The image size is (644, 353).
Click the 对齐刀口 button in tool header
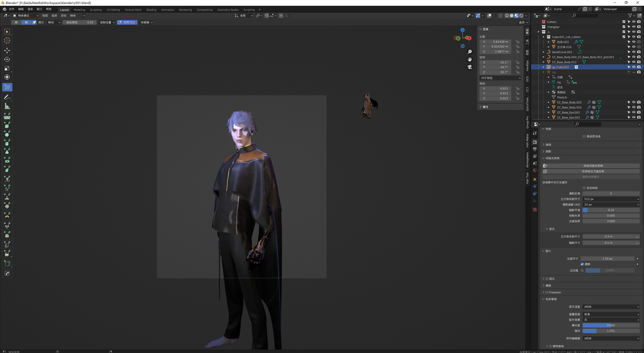127,22
